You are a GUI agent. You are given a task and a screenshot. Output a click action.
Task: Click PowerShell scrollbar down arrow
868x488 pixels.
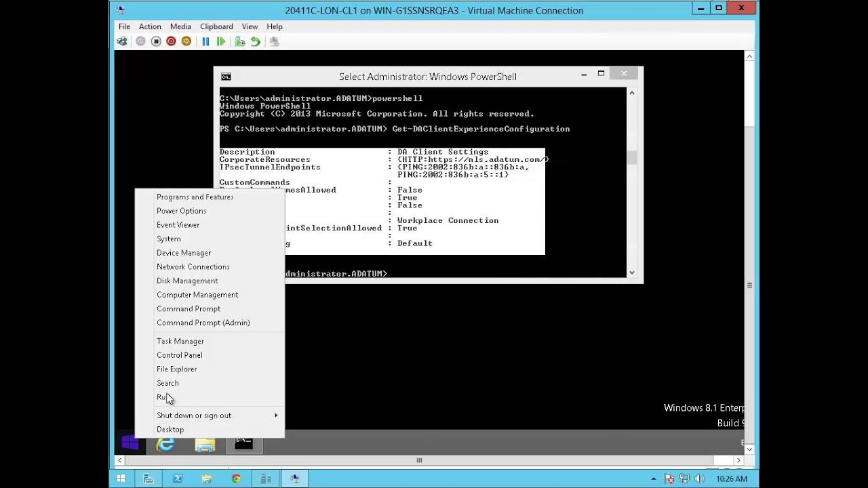632,272
